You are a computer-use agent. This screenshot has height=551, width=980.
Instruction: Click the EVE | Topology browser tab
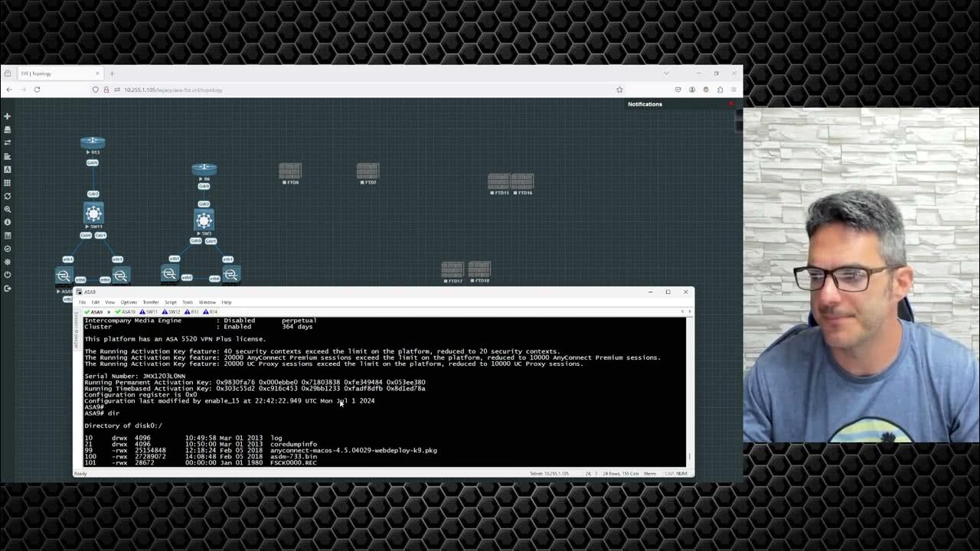[x=60, y=73]
